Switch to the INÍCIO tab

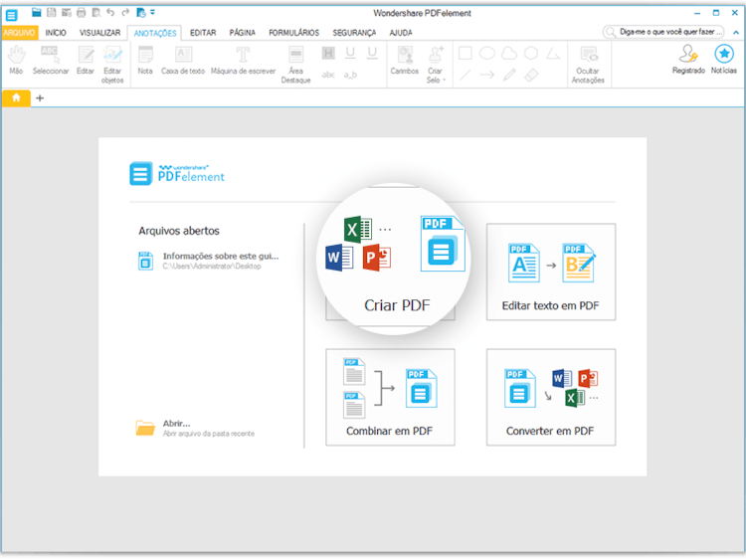(x=56, y=33)
